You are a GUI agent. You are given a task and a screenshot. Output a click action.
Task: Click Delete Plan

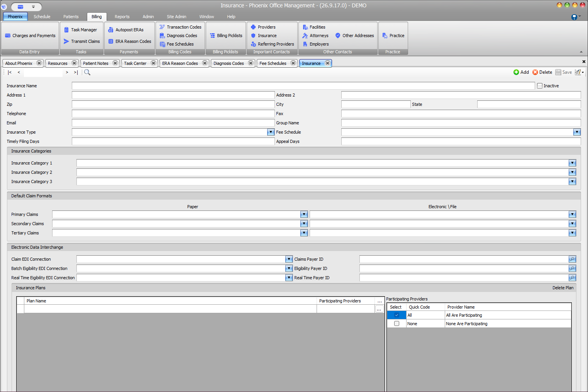click(x=563, y=288)
